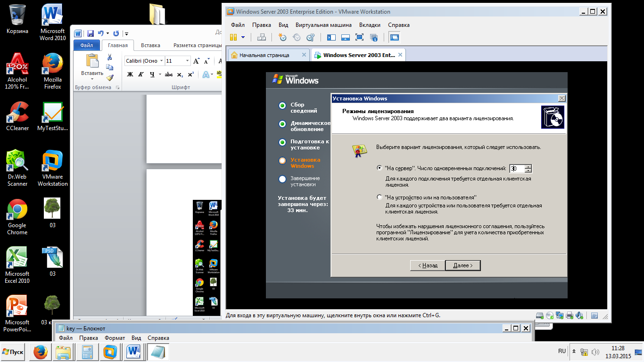Click the CD/DVD device icon in VMware status bar
This screenshot has height=362, width=644.
[550, 315]
